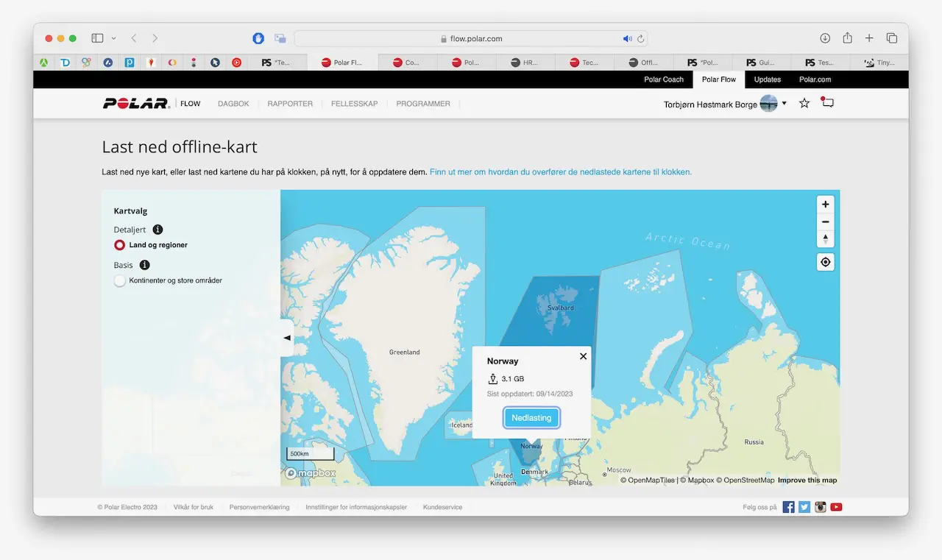Click Improve this map link

pyautogui.click(x=807, y=481)
